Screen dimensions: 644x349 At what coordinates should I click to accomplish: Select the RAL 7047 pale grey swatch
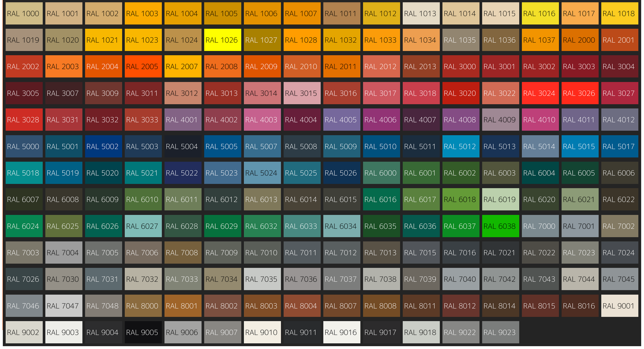pyautogui.click(x=64, y=305)
